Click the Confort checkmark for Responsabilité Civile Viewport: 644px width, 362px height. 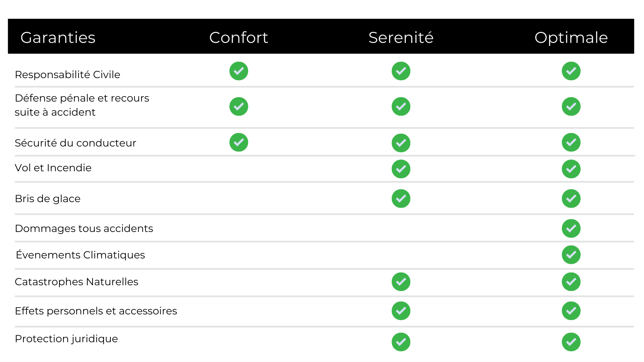pyautogui.click(x=238, y=71)
